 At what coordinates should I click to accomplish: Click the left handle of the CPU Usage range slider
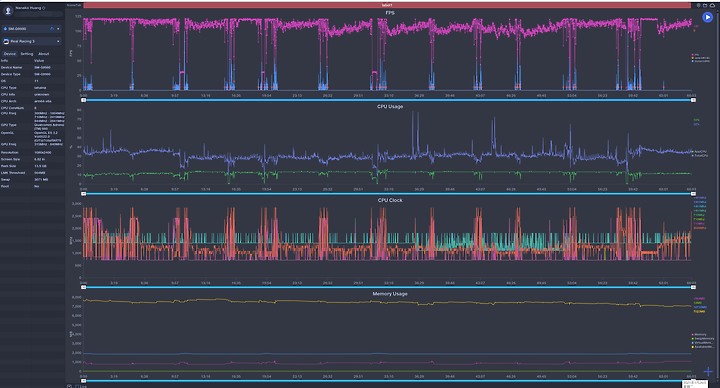click(x=84, y=194)
